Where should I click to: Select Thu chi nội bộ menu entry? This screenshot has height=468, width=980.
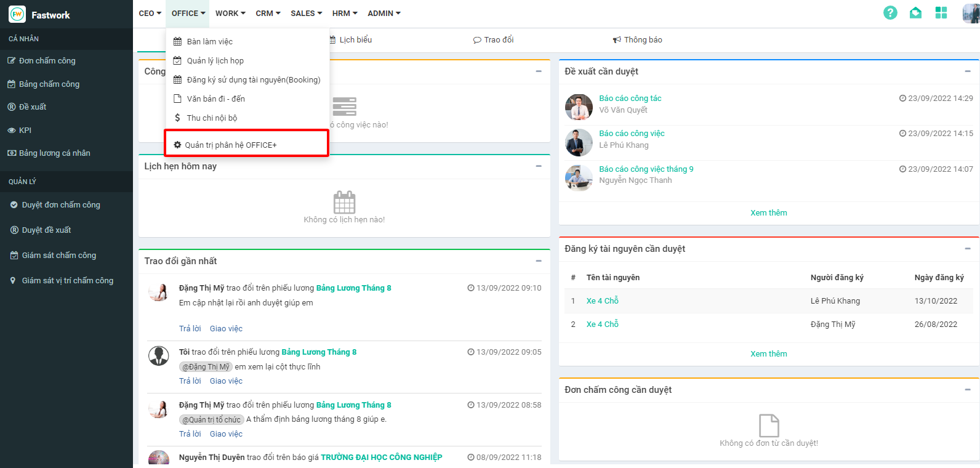coord(212,118)
